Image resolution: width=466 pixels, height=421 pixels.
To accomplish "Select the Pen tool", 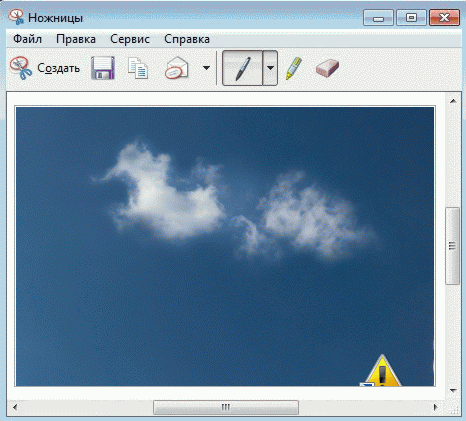I will tap(242, 68).
